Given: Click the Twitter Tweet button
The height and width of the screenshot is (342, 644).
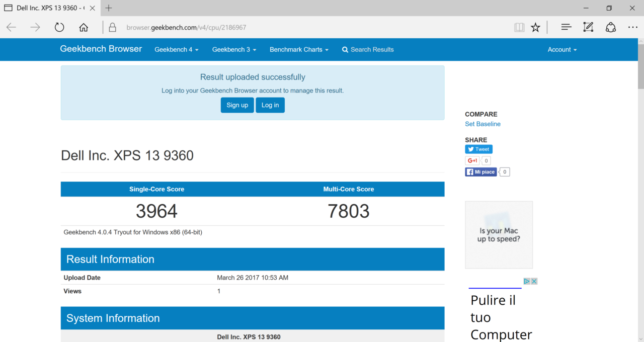Looking at the screenshot, I should click(478, 149).
